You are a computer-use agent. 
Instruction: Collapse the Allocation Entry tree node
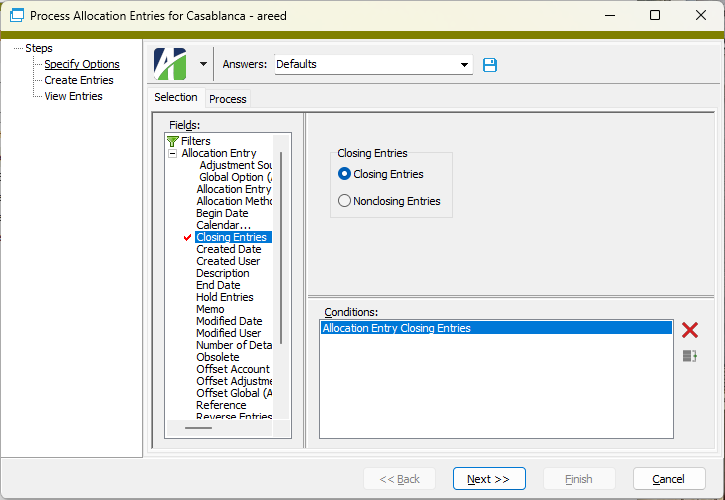173,154
